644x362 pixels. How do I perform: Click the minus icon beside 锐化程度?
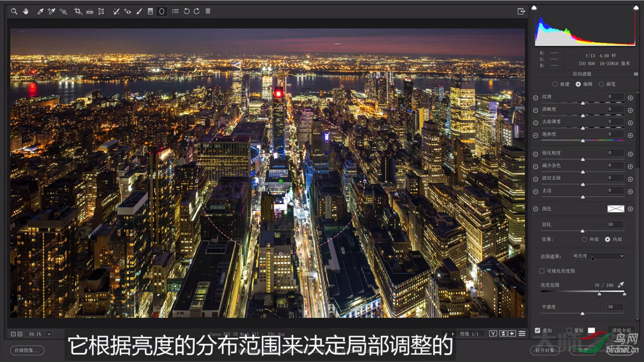pyautogui.click(x=536, y=154)
